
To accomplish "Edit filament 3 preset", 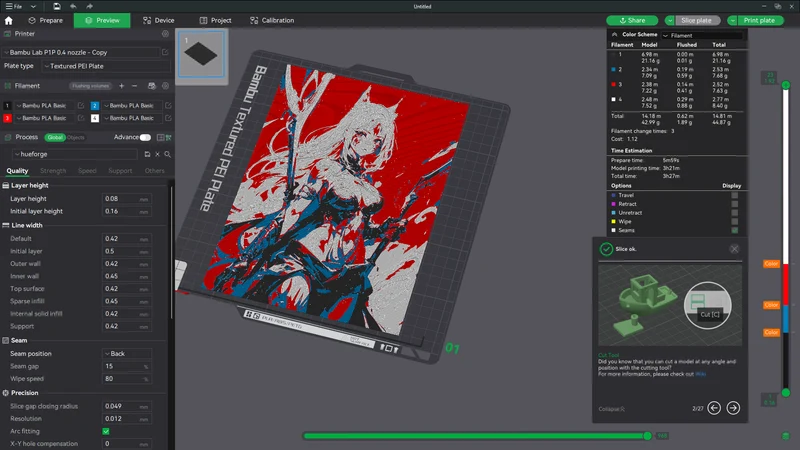I will click(x=81, y=118).
